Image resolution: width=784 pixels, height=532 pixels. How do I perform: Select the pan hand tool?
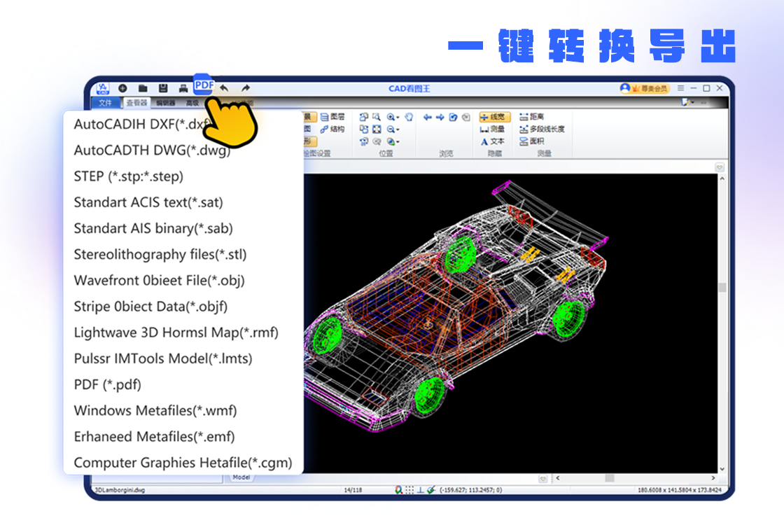coord(409,117)
